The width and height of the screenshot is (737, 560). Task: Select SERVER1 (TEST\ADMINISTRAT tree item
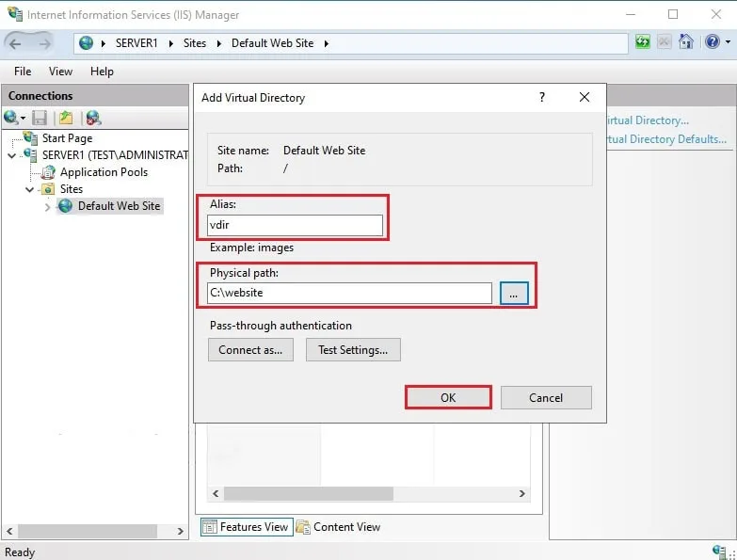tap(115, 155)
